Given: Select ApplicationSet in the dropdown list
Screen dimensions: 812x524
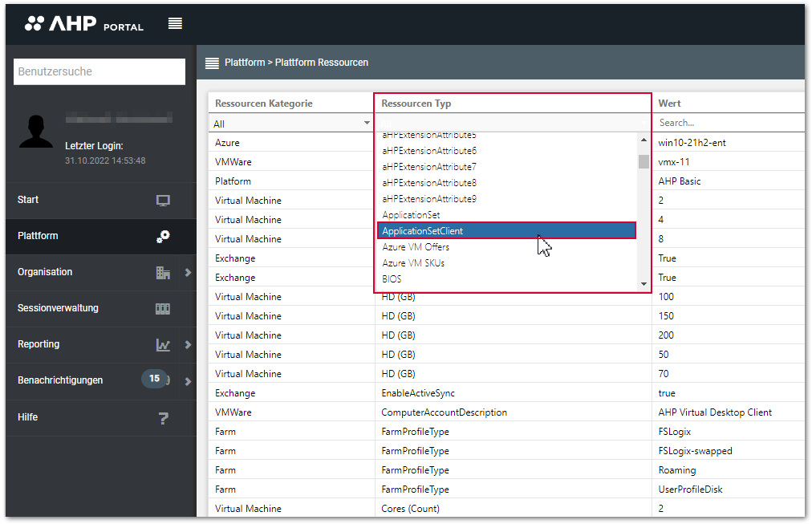Looking at the screenshot, I should point(506,215).
